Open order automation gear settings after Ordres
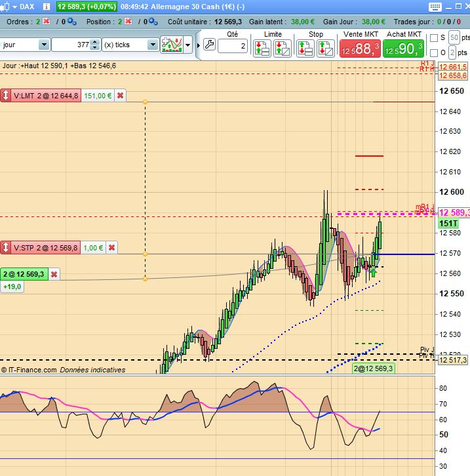470x476 pixels. [x=72, y=21]
